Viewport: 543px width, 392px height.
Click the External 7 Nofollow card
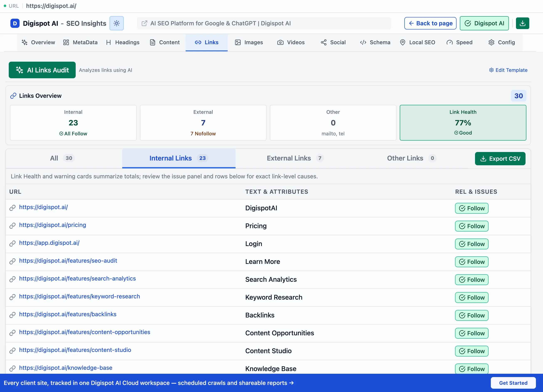click(203, 123)
